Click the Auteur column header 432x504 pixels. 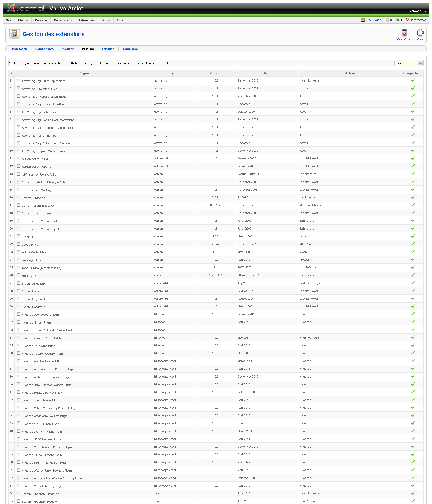coord(350,73)
